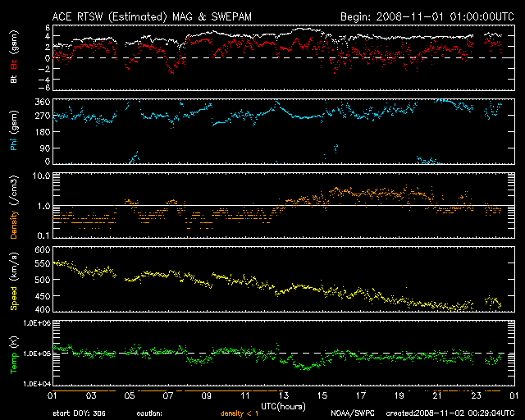Click the start DOY: 306 text
This screenshot has height=420, width=525.
(78, 413)
